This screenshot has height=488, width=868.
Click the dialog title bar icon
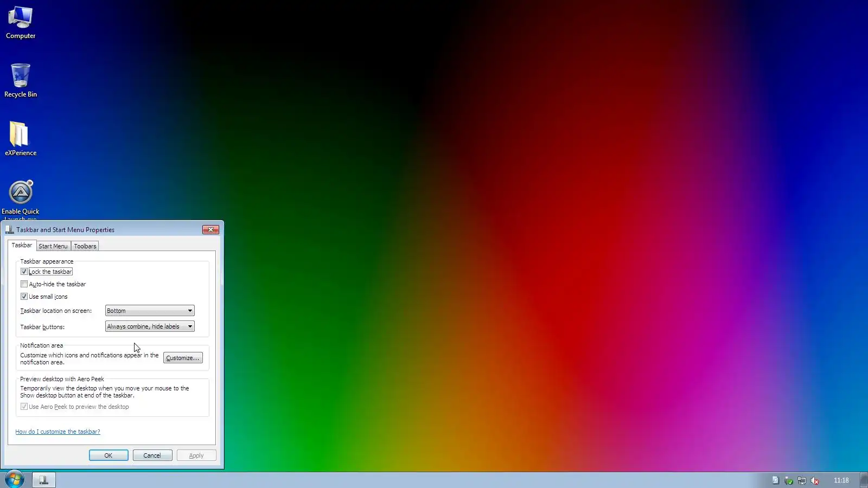tap(9, 229)
